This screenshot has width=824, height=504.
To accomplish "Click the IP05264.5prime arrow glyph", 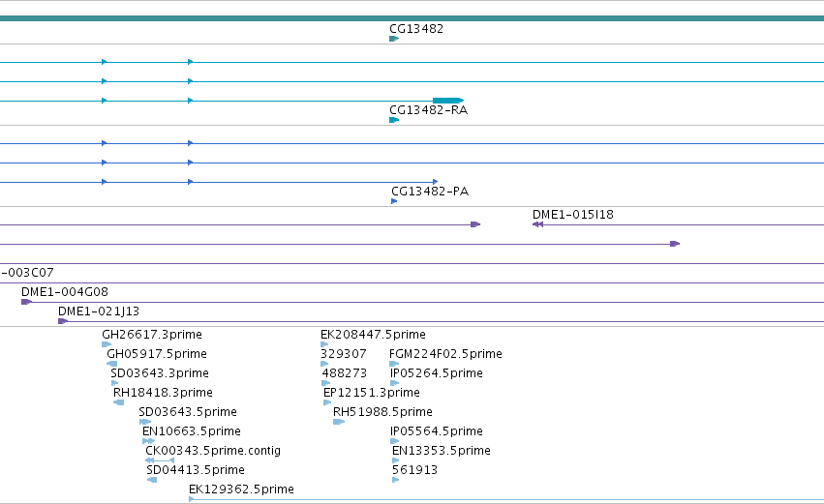I will (x=395, y=383).
